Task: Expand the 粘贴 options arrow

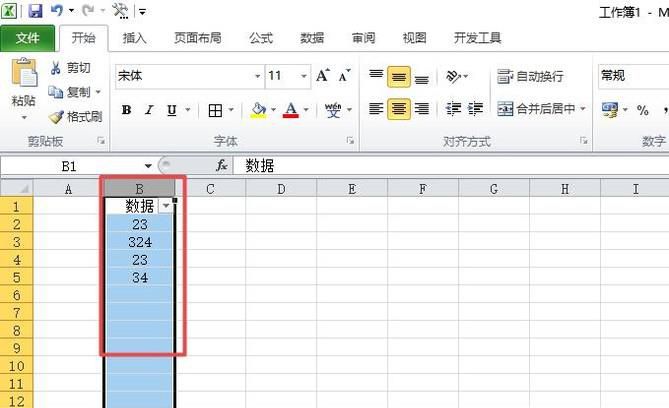Action: coord(24,117)
